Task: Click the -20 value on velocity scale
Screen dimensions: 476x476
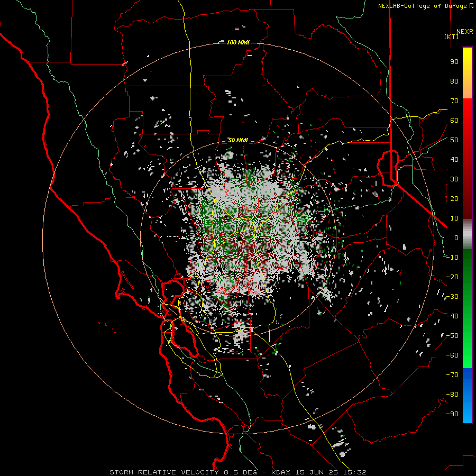Action: tap(452, 277)
